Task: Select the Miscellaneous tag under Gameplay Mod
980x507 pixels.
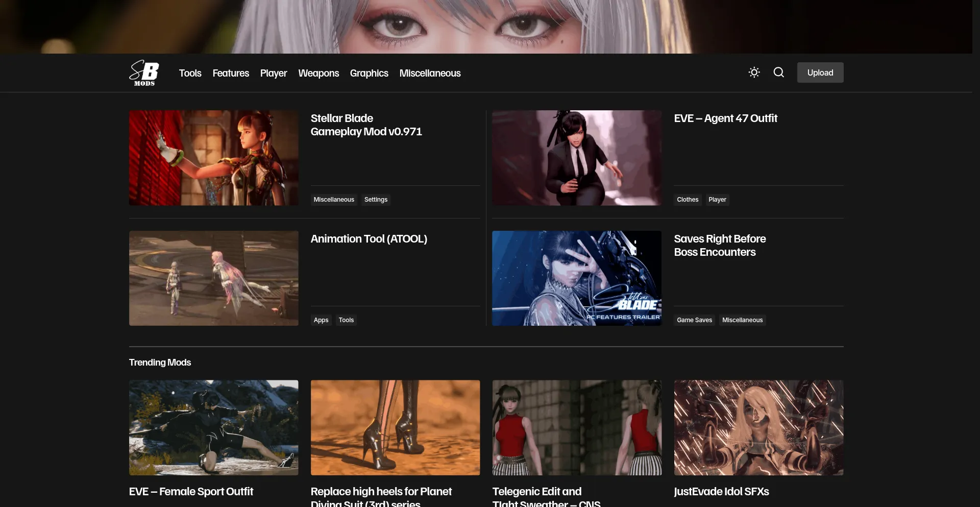Action: (x=334, y=200)
